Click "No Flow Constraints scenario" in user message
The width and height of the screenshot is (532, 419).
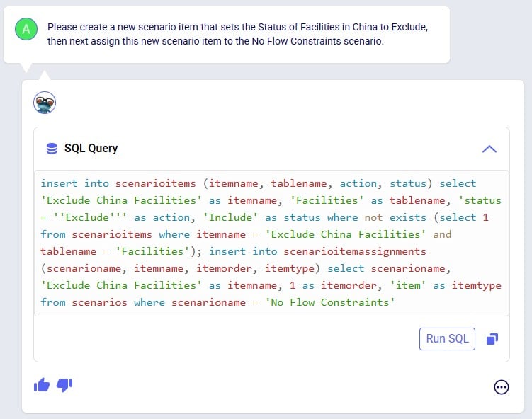[317, 41]
